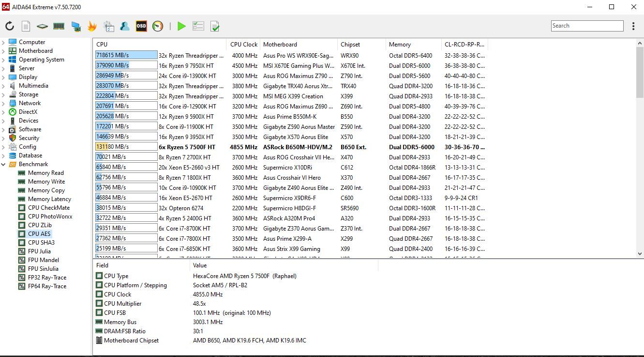644x357 pixels.
Task: Sort by the Memory column header
Action: (413, 45)
